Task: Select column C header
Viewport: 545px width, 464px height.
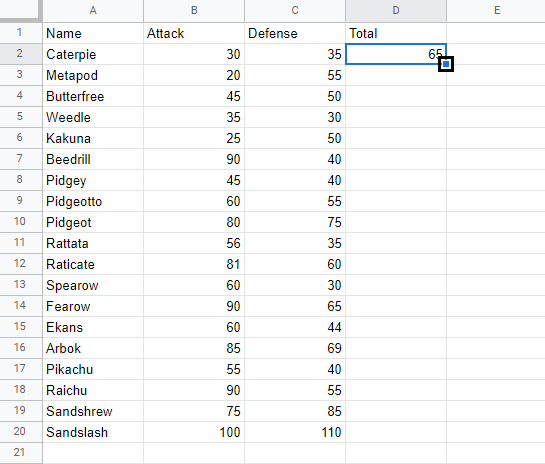Action: click(x=295, y=11)
